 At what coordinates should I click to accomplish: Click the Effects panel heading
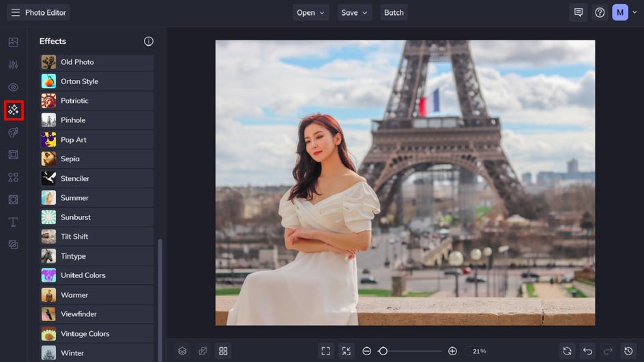tap(53, 41)
